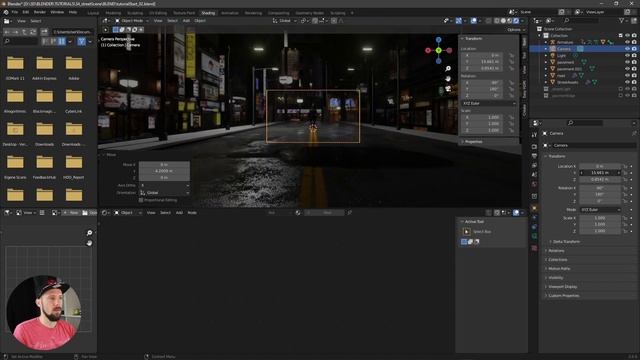The height and width of the screenshot is (360, 640).
Task: Toggle the file browser filter funnel button
Action: pyautogui.click(x=81, y=41)
